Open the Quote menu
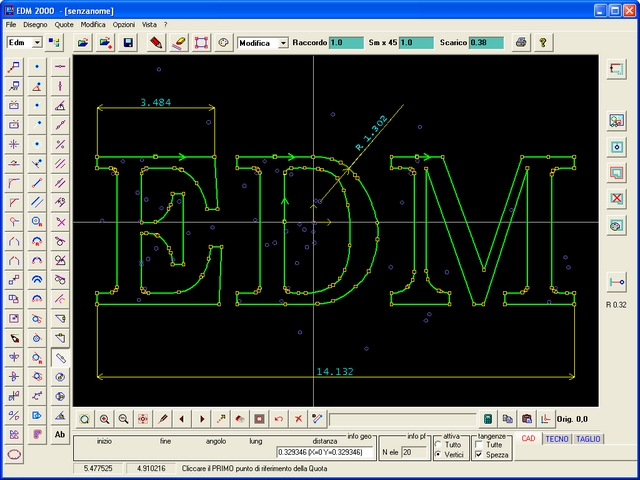Image resolution: width=640 pixels, height=480 pixels. coord(64,24)
